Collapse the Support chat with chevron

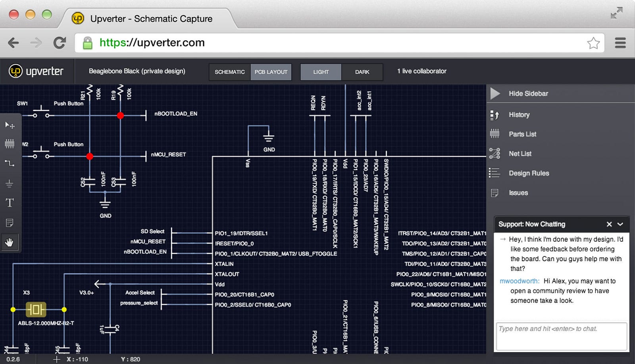620,224
